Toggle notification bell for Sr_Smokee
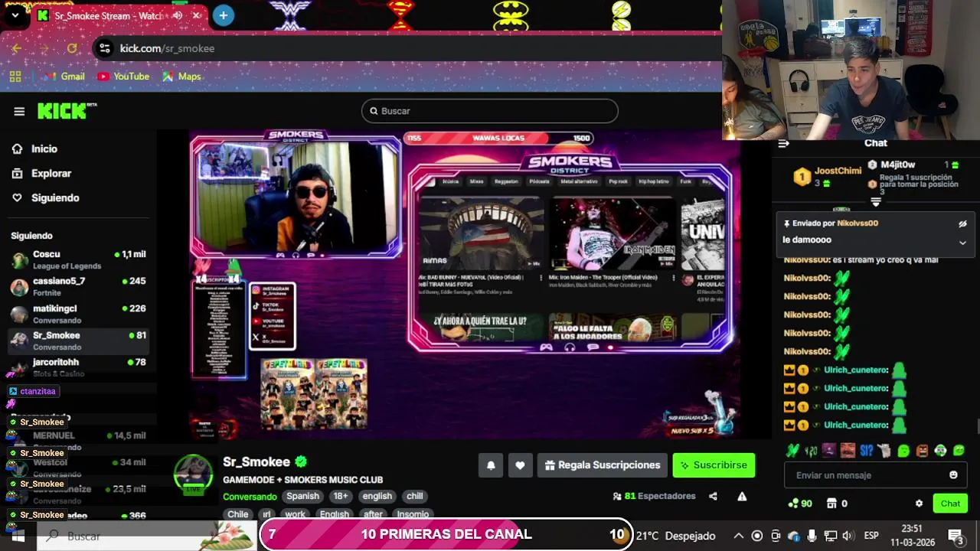The width and height of the screenshot is (980, 551). (x=491, y=465)
